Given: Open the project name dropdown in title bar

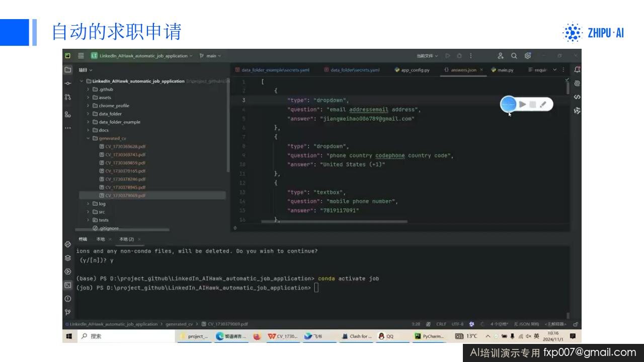Looking at the screenshot, I should (x=141, y=56).
